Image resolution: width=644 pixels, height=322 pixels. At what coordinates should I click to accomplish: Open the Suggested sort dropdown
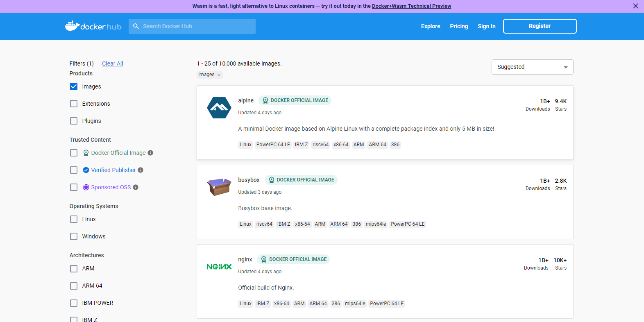[532, 67]
